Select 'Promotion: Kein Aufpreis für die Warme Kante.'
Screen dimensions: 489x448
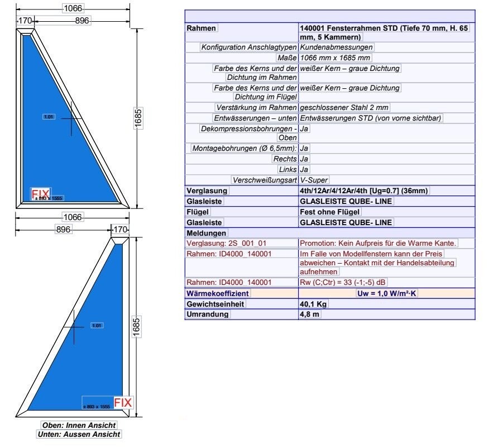click(378, 243)
